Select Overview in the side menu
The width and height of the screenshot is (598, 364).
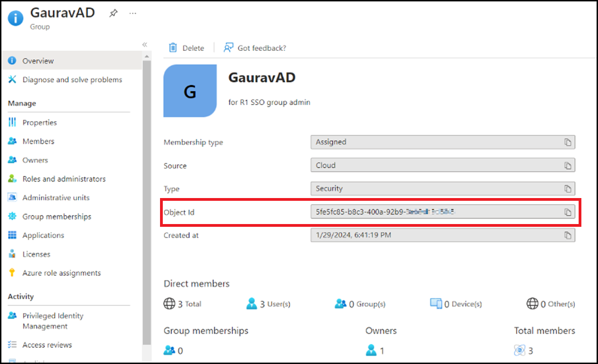[72, 61]
